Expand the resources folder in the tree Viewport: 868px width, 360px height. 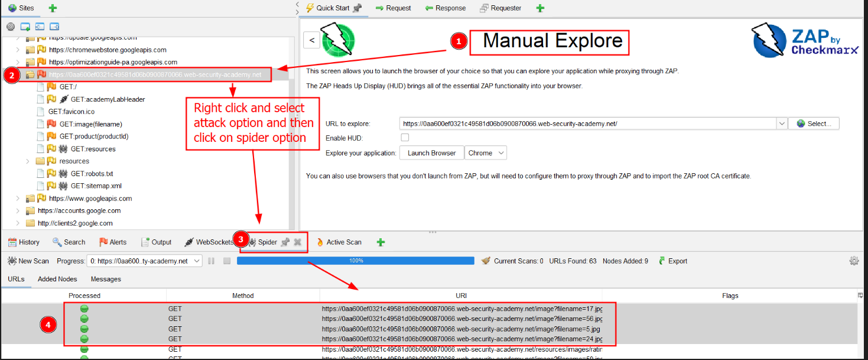tap(28, 161)
